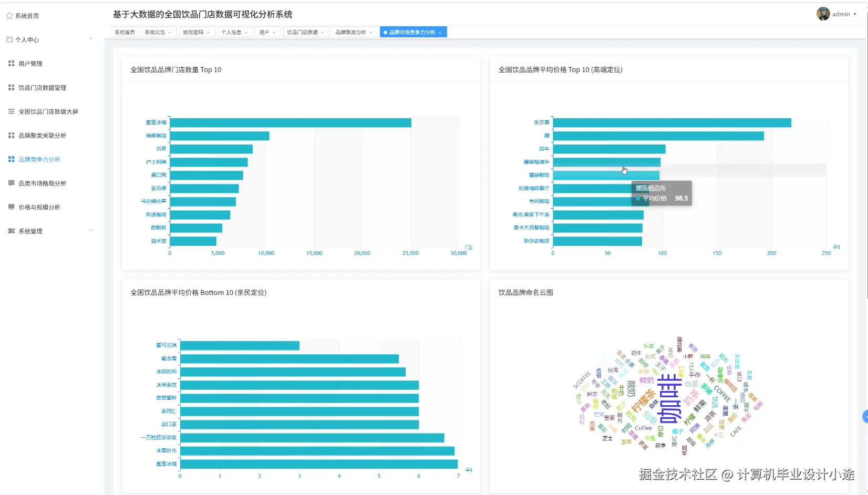Click the 兰赫咖啡 axis label in price chart
This screenshot has height=495, width=868.
[539, 175]
